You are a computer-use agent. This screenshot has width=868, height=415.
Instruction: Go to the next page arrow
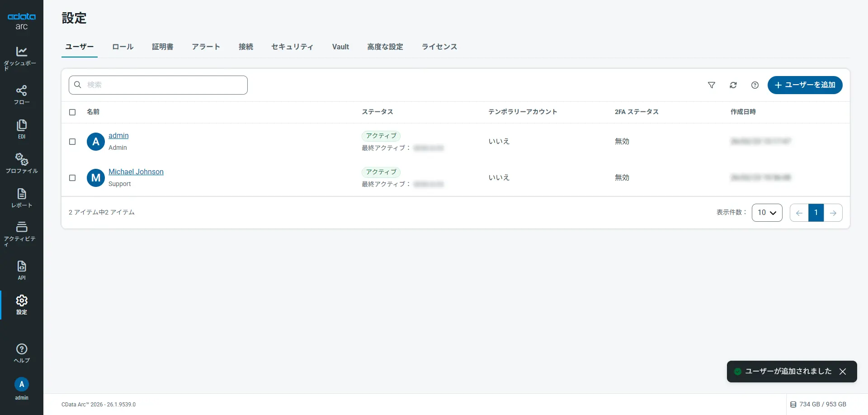click(x=833, y=213)
